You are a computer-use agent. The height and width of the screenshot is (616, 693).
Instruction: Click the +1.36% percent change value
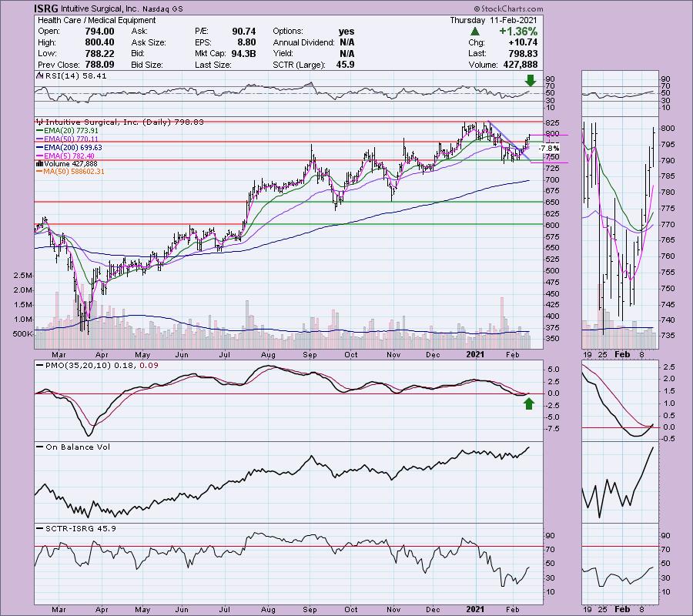point(518,32)
